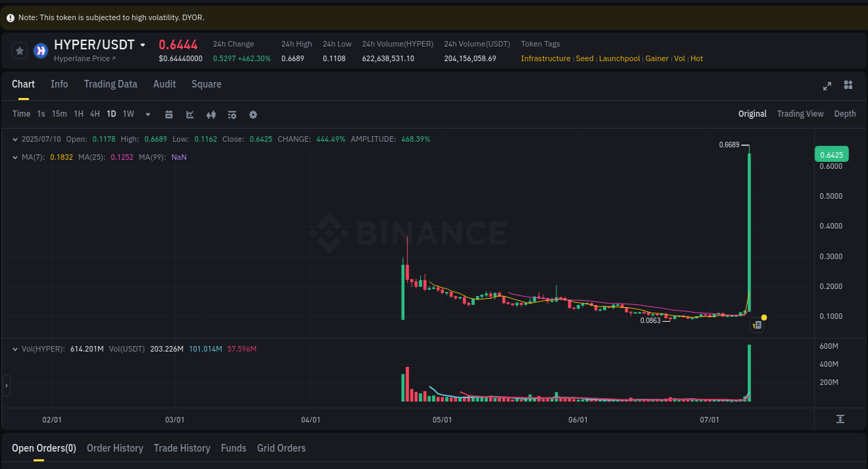Select the 1W timeframe
Image resolution: width=868 pixels, height=469 pixels.
click(x=128, y=113)
